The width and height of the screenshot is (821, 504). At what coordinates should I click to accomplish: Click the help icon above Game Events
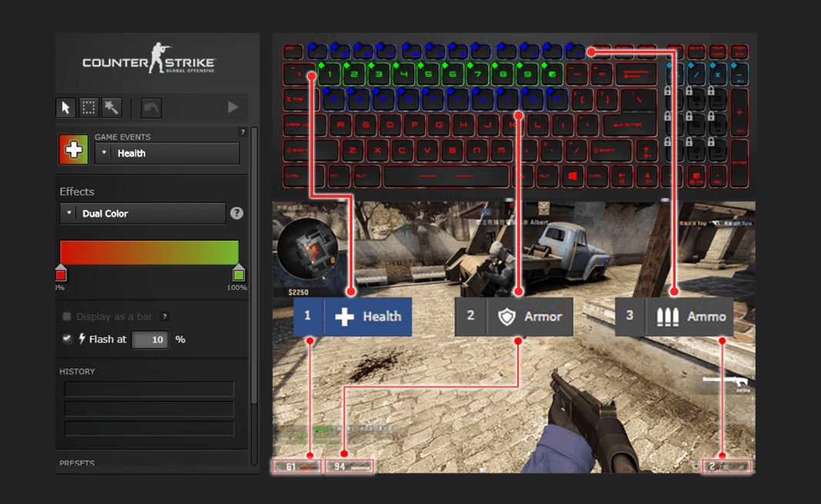pyautogui.click(x=242, y=132)
